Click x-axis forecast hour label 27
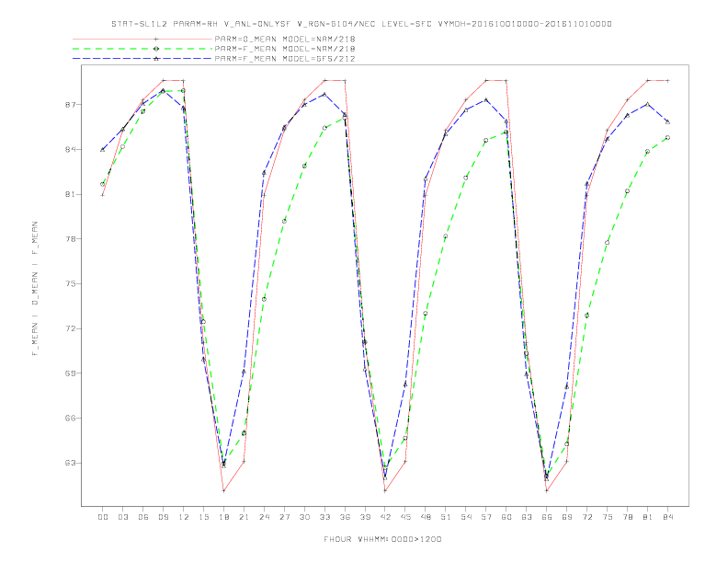This screenshot has width=728, height=563. click(x=284, y=517)
